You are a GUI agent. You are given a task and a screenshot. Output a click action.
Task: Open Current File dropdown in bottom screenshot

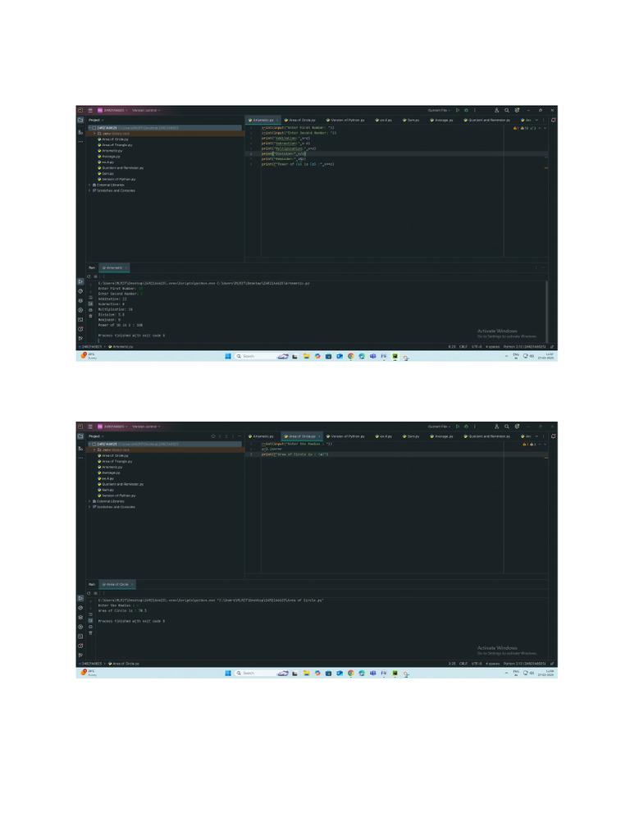[439, 427]
